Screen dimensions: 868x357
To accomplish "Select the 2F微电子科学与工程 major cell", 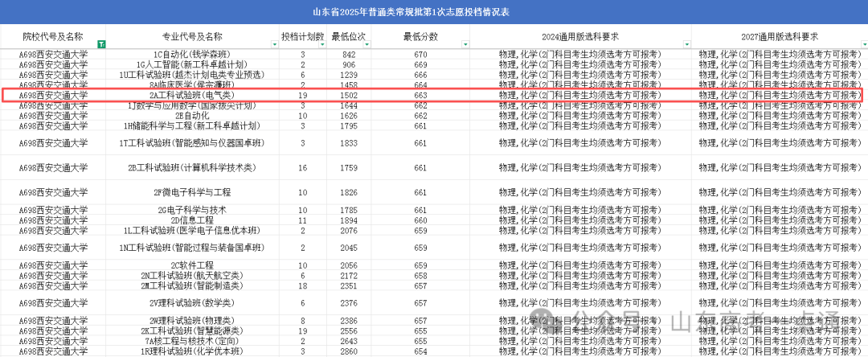I will 192,192.
